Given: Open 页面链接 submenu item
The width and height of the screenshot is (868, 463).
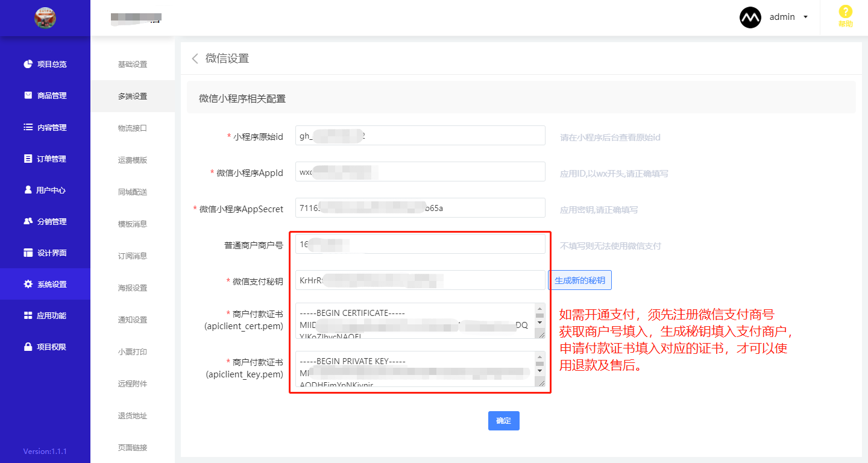Looking at the screenshot, I should (133, 448).
